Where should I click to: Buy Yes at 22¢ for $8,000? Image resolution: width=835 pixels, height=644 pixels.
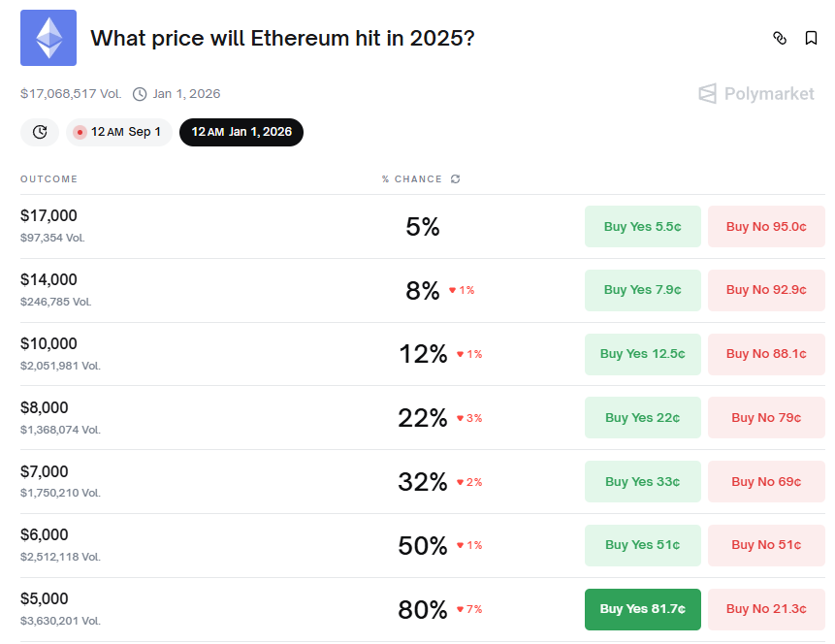(642, 417)
